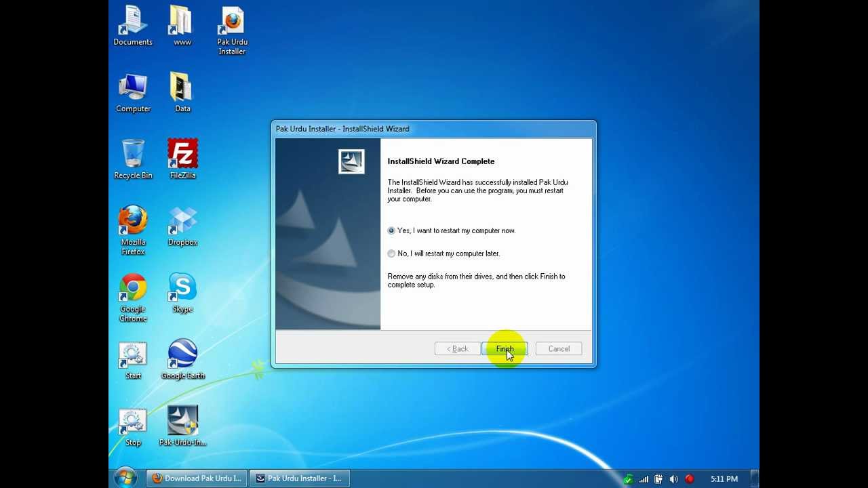Click the Start shortcut gear icon
The width and height of the screenshot is (868, 488).
(133, 354)
